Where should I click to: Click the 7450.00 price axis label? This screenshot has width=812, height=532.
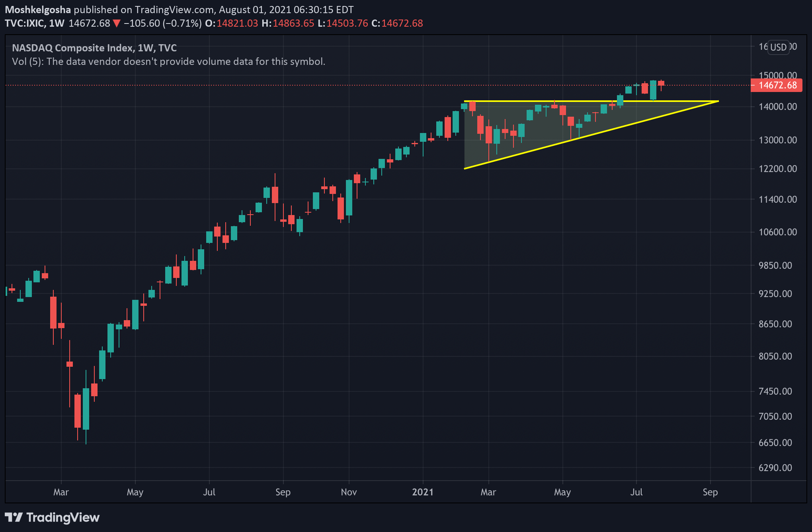(775, 391)
